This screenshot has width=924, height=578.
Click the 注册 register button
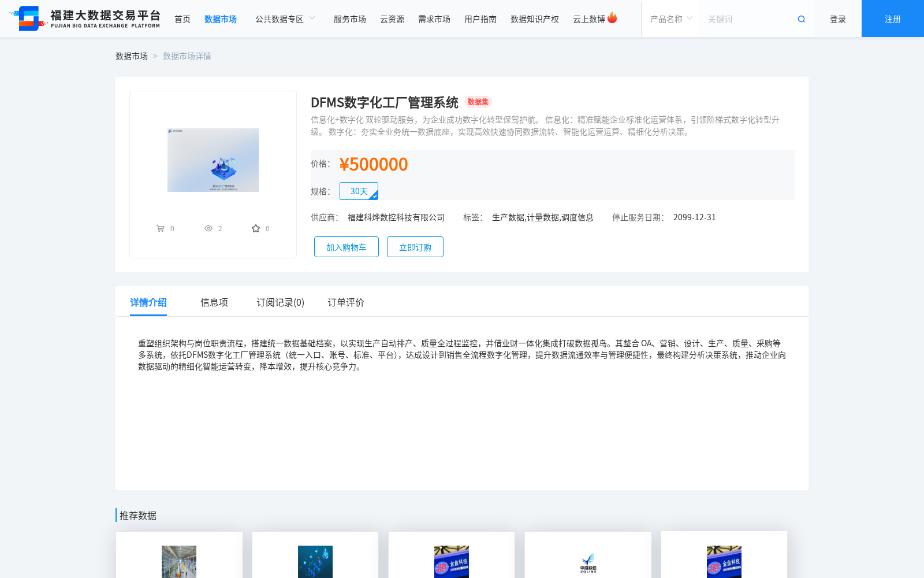pyautogui.click(x=893, y=18)
